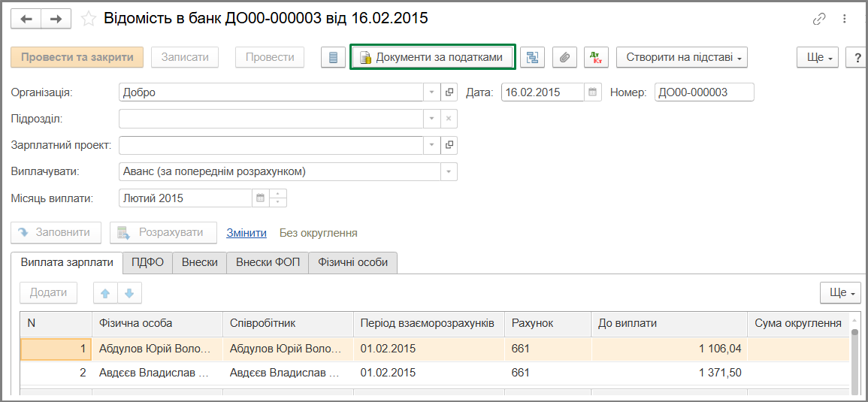Open calendar picker for the Дата field
The image size is (868, 402).
[593, 92]
